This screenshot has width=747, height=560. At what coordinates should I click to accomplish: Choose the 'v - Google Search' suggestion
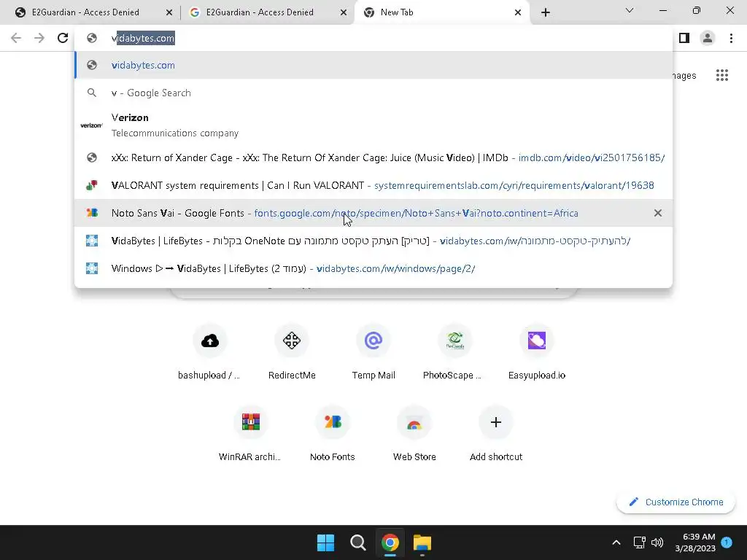[x=373, y=93]
